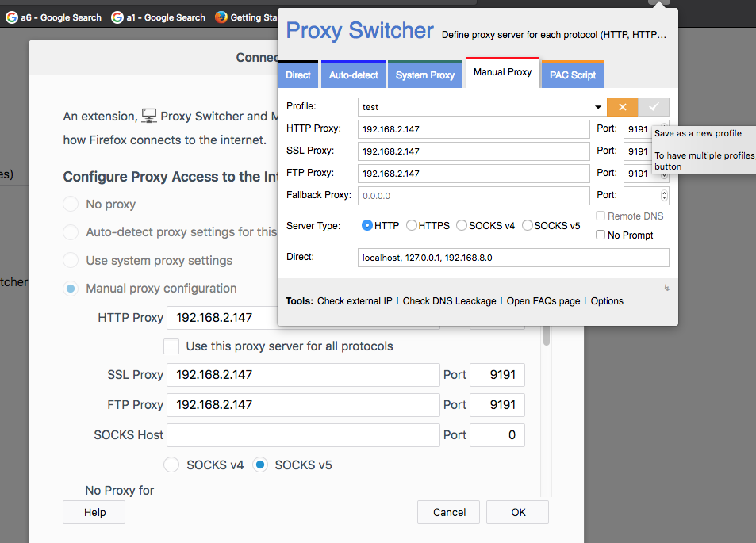Delete profile with orange X button
Screen dimensions: 756x543
coord(623,107)
